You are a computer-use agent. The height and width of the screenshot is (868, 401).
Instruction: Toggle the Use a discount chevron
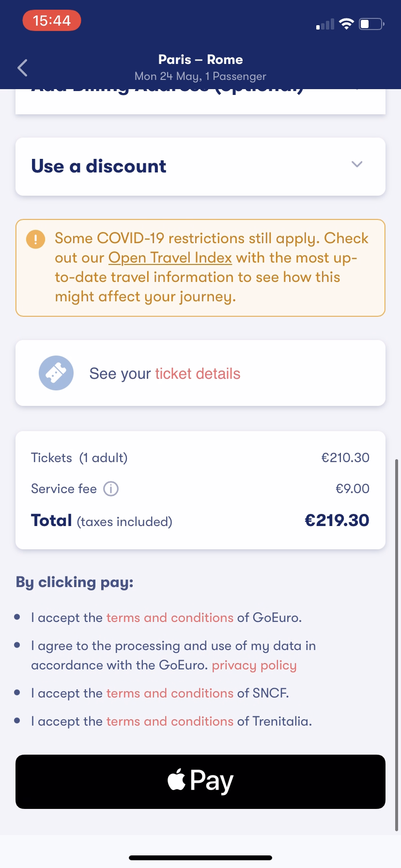[357, 164]
